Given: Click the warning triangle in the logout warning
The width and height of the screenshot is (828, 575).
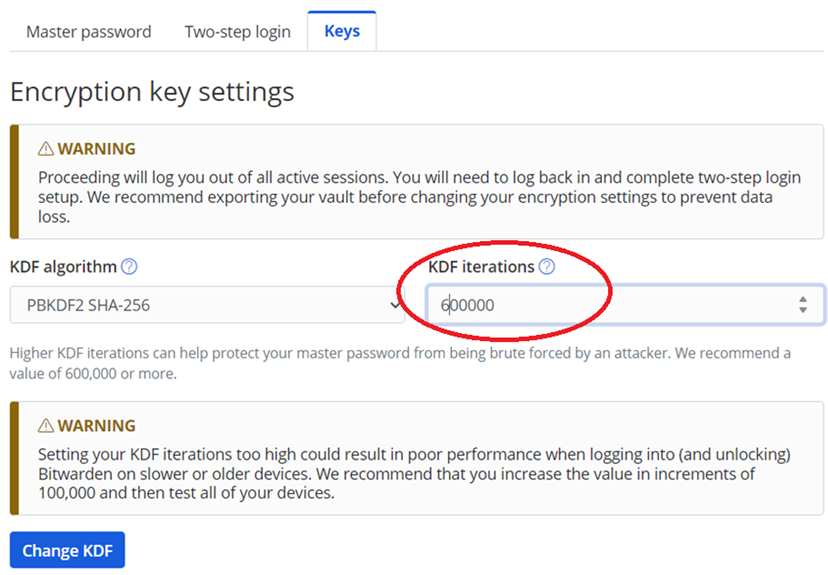Looking at the screenshot, I should tap(46, 149).
